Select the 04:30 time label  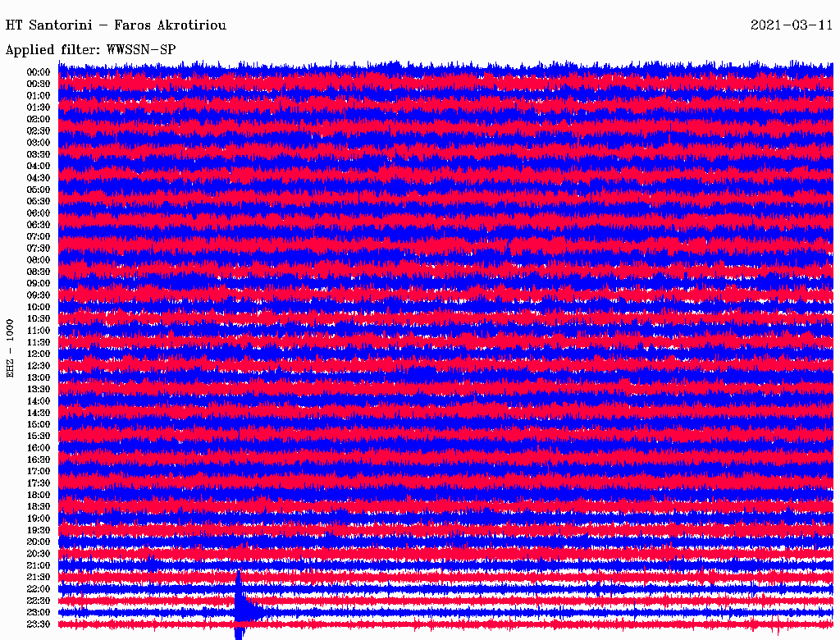[39, 178]
